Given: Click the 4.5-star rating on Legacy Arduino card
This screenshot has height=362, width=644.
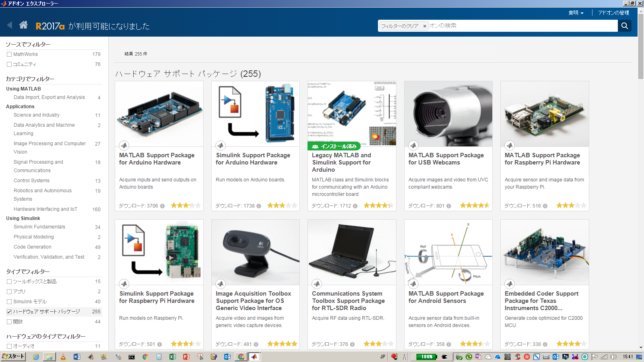Looking at the screenshot, I should click(378, 206).
